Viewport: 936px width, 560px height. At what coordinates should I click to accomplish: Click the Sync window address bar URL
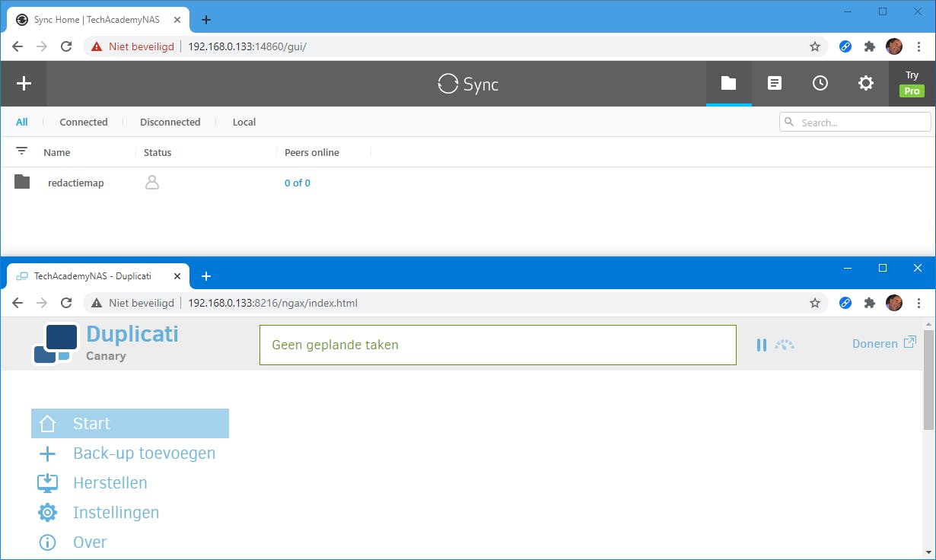[247, 46]
